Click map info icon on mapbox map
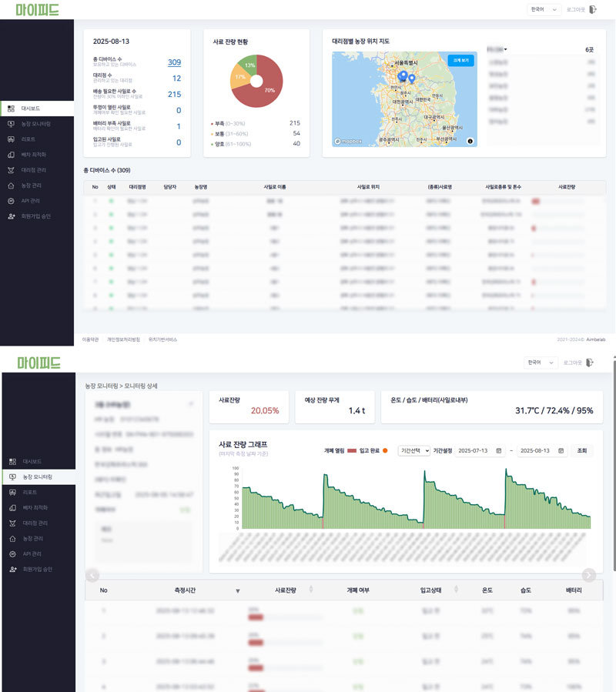 [x=470, y=141]
